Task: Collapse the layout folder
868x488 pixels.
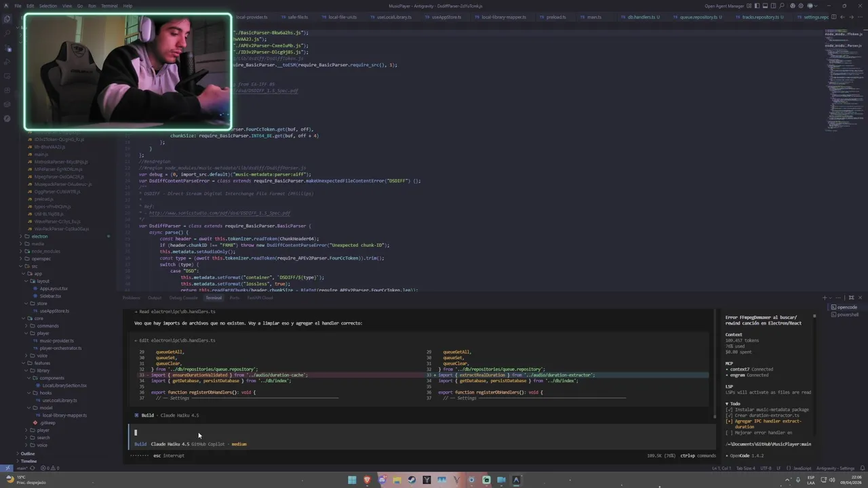Action: (x=43, y=281)
